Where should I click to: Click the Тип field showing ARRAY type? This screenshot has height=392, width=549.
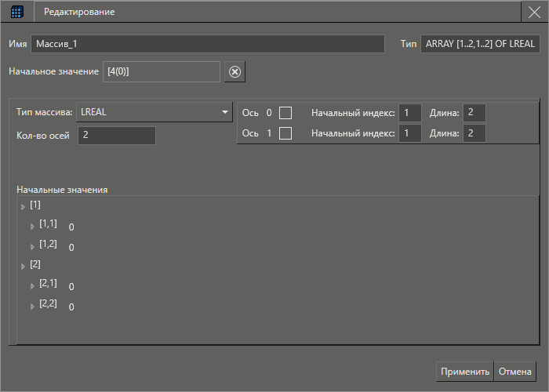[479, 44]
